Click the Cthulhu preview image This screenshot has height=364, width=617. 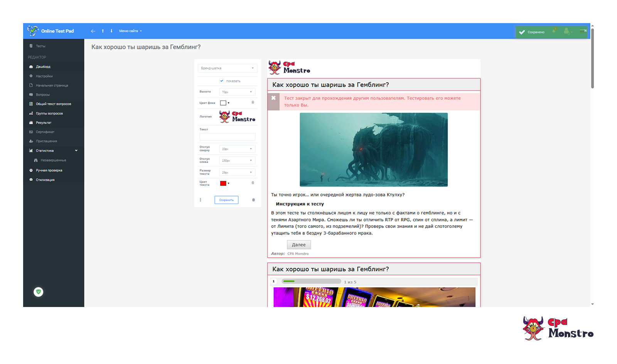coord(374,150)
